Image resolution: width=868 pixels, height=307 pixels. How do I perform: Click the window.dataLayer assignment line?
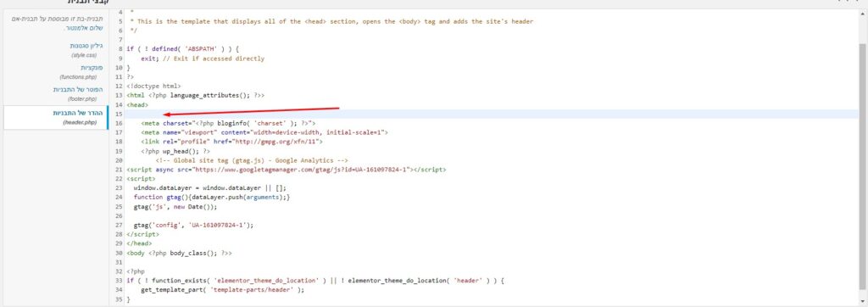coord(210,188)
